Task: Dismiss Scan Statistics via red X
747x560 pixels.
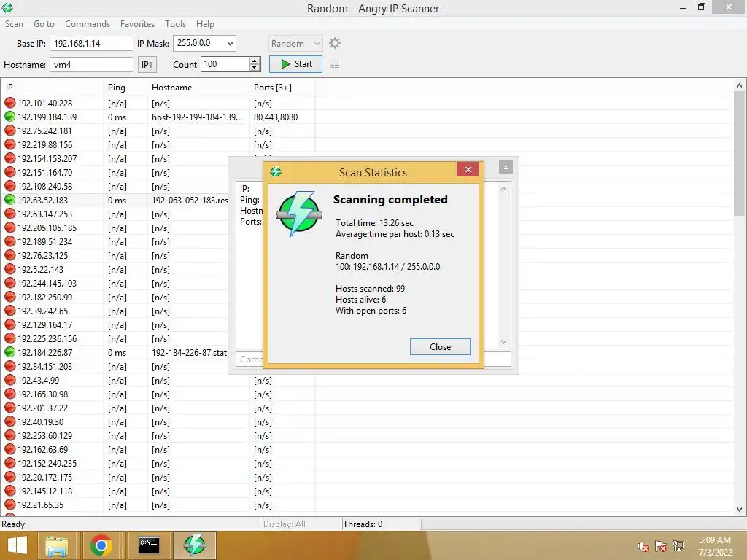Action: [x=468, y=169]
